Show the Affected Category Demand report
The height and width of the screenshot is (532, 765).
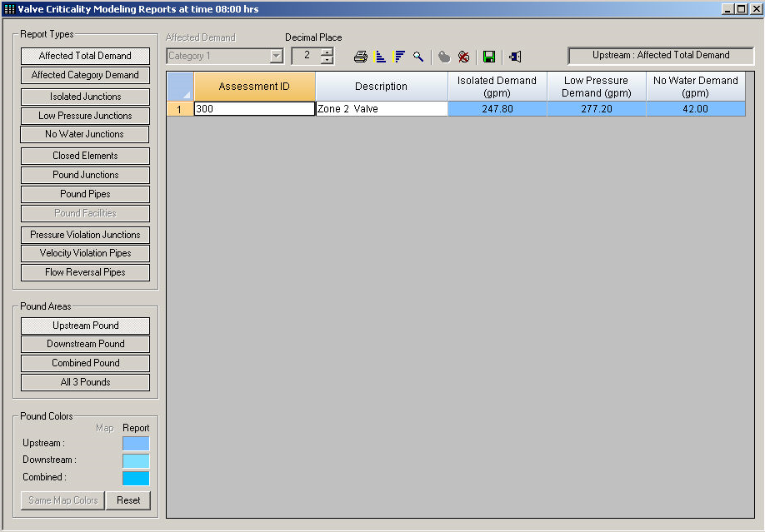85,75
